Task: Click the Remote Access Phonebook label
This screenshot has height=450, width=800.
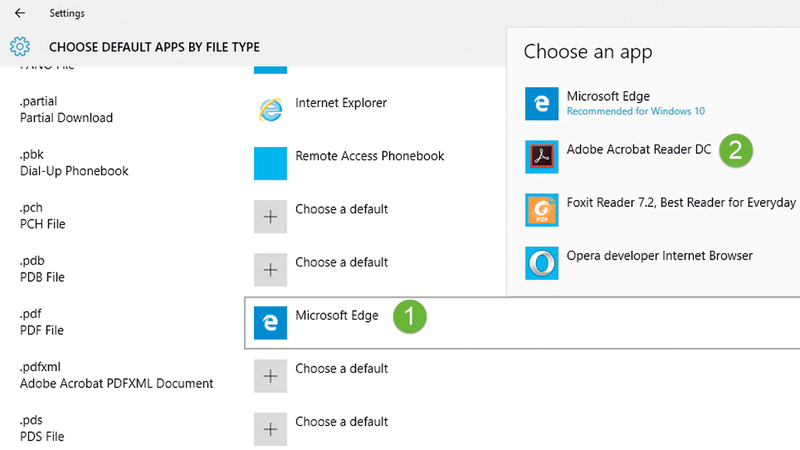Action: [369, 156]
